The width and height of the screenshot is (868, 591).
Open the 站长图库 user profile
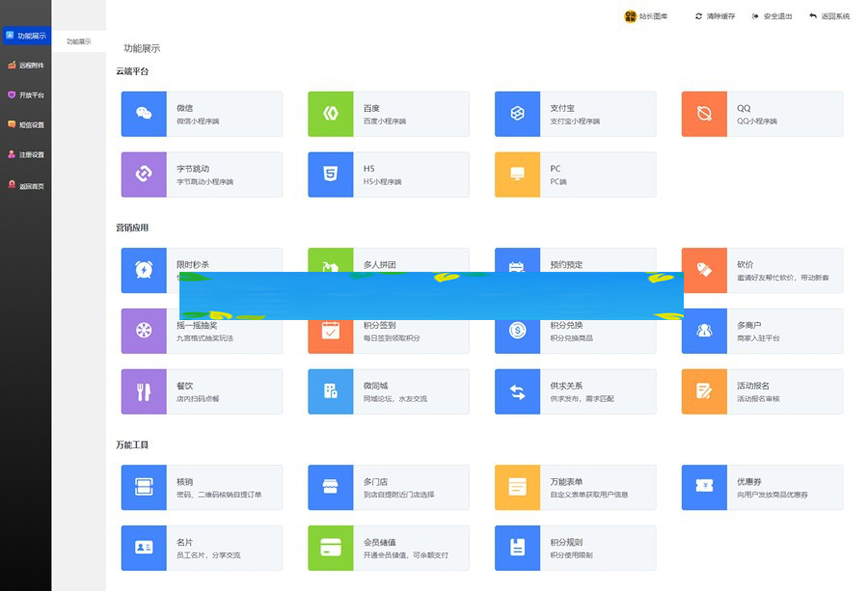[646, 16]
